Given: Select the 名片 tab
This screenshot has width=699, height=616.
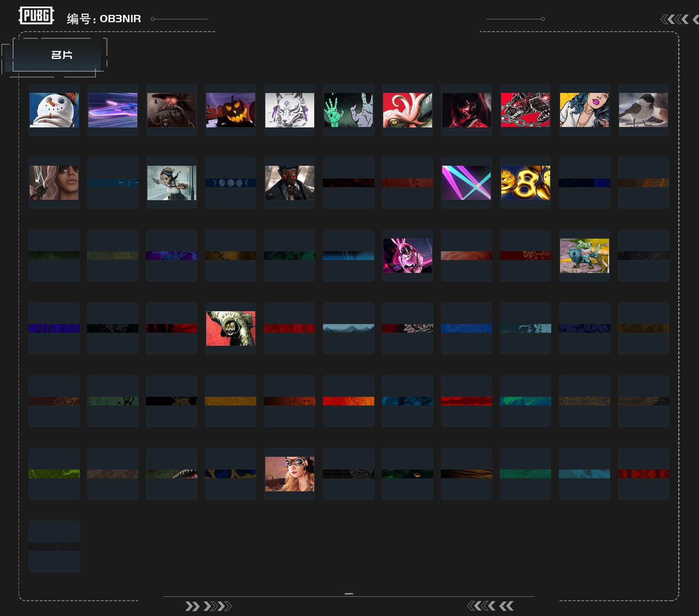Looking at the screenshot, I should (61, 55).
